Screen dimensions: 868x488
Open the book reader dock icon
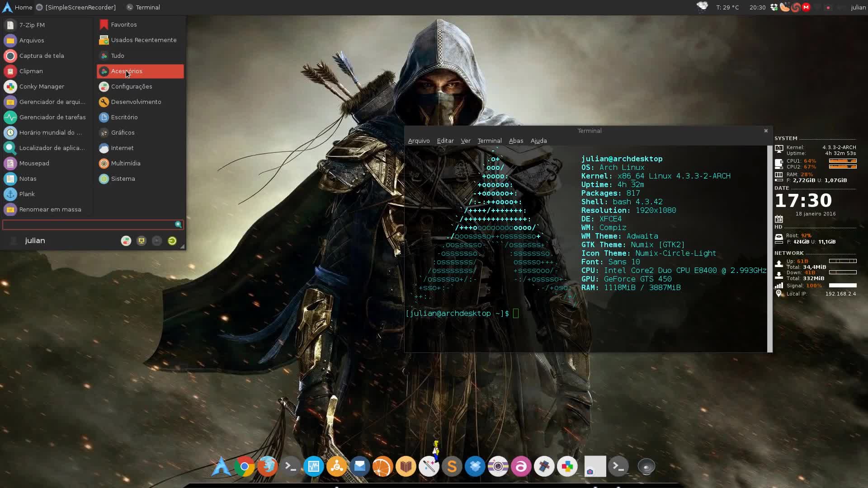[406, 466]
